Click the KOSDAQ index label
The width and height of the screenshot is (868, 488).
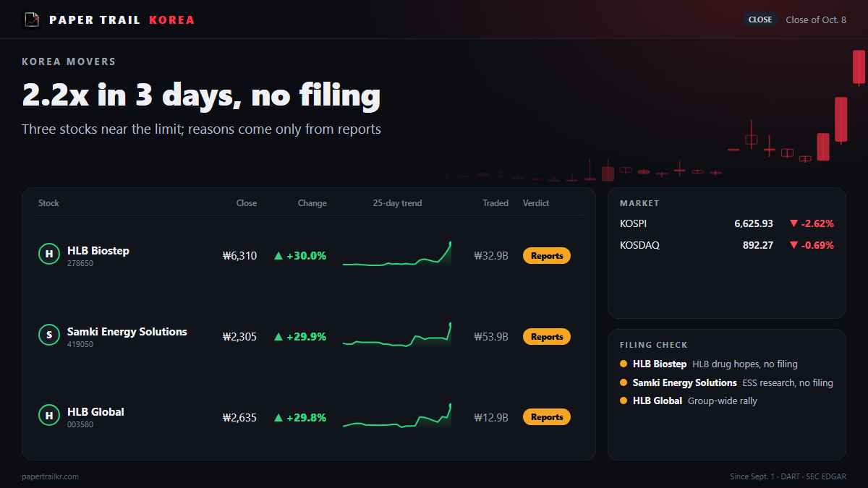639,245
